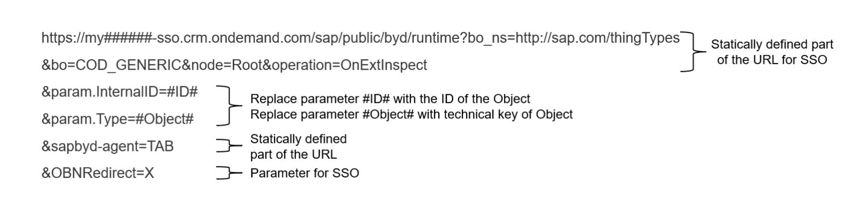Select the &sapbyd-agent=TAB parameter text
Image resolution: width=868 pixels, height=202 pixels.
107,147
